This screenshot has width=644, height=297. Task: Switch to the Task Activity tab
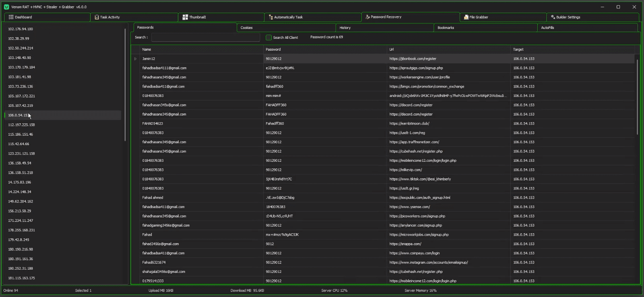[134, 17]
